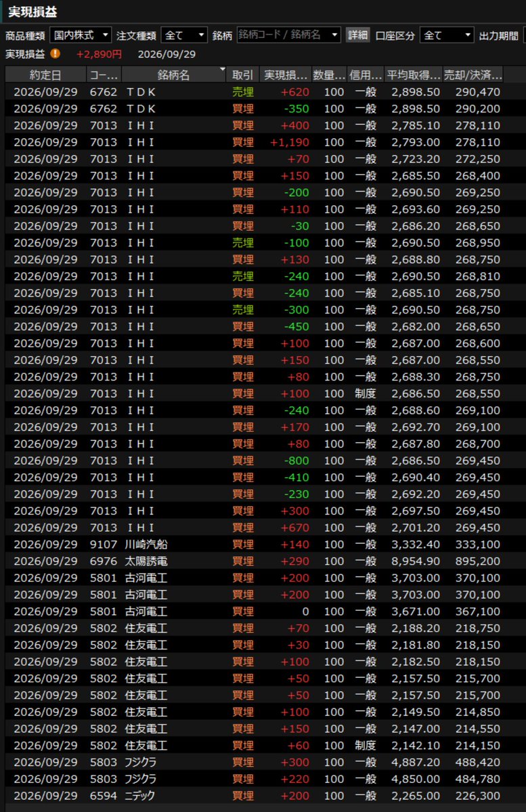
Task: Click the +2,890円 total realized profit
Action: (99, 54)
